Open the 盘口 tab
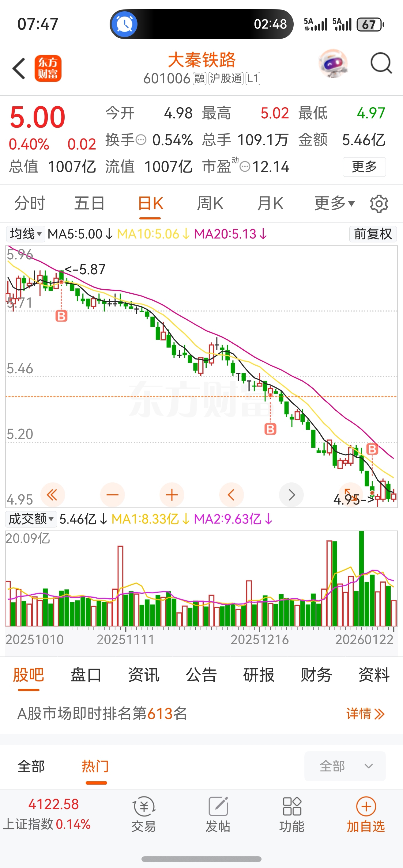Viewport: 403px width, 868px height. point(86,675)
